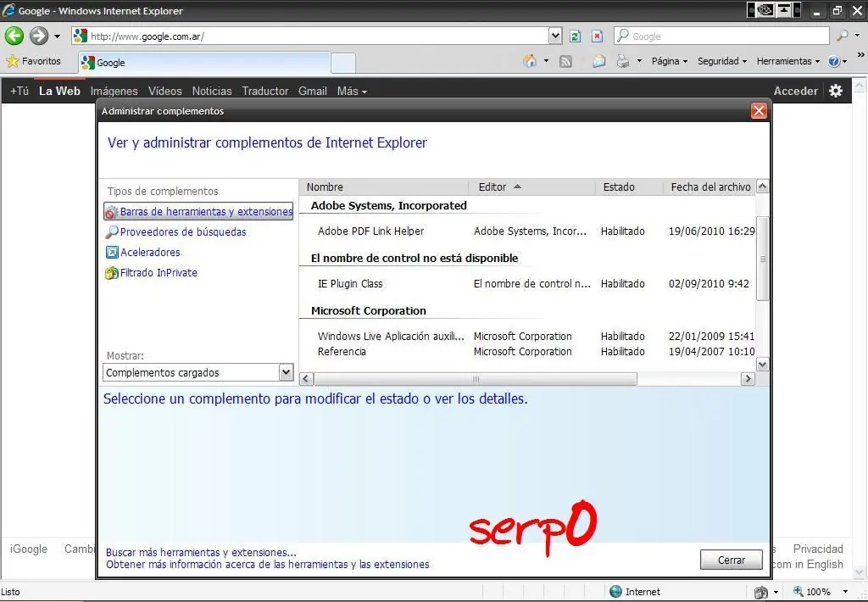
Task: Open the Mostrar Complementos cargados combo box
Action: [x=198, y=372]
